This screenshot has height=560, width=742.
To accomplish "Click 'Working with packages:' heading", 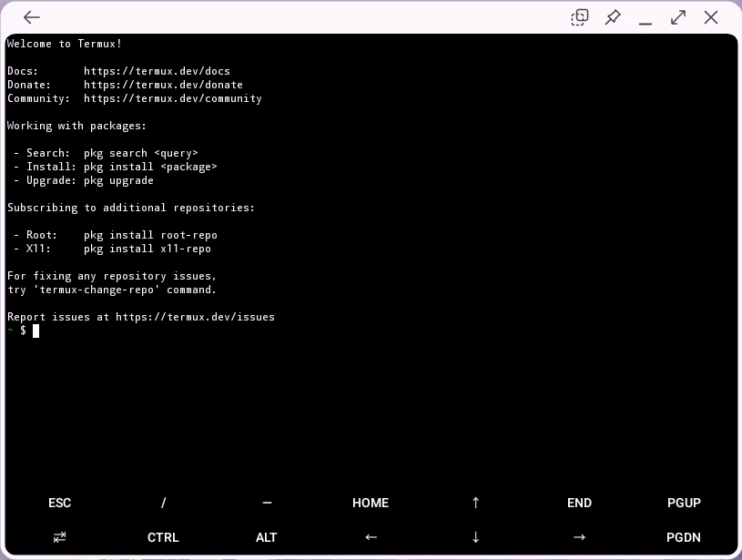I will (x=76, y=126).
